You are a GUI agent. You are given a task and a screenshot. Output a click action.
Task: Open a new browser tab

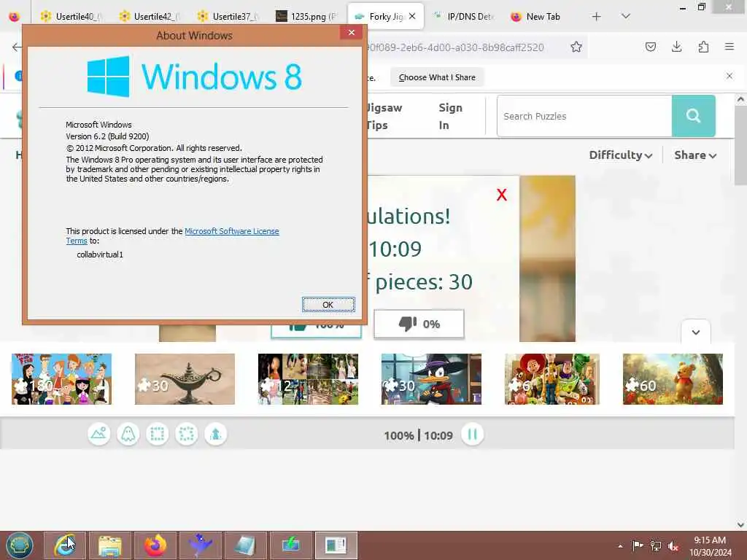tap(596, 16)
